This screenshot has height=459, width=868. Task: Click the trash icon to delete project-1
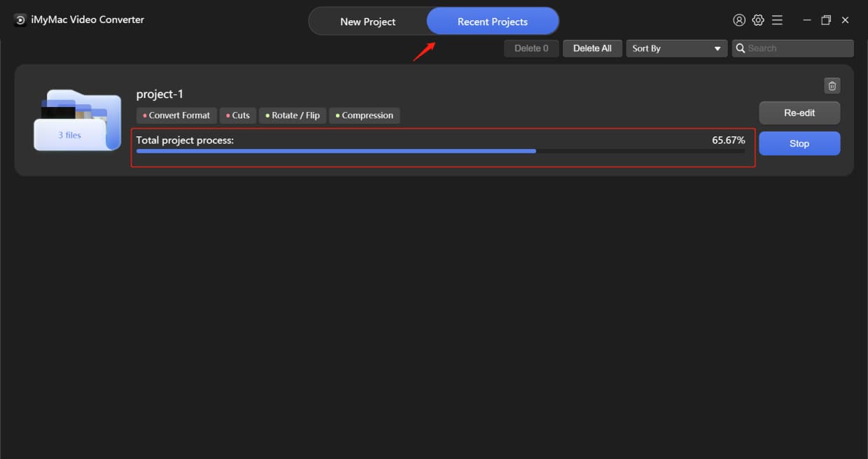coord(832,85)
